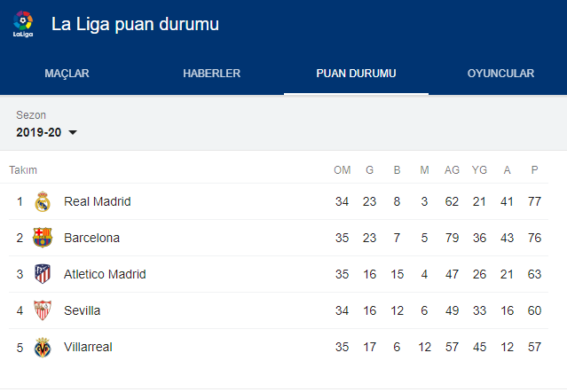Click the Villarreal crest icon
567x392 pixels.
point(43,347)
